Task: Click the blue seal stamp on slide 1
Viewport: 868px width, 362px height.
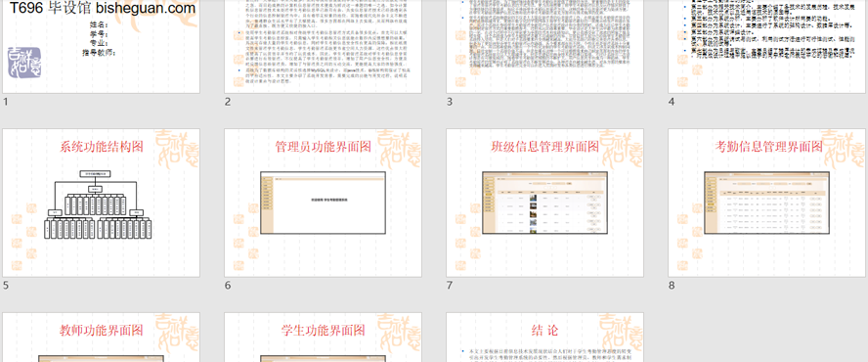Action: click(x=24, y=62)
